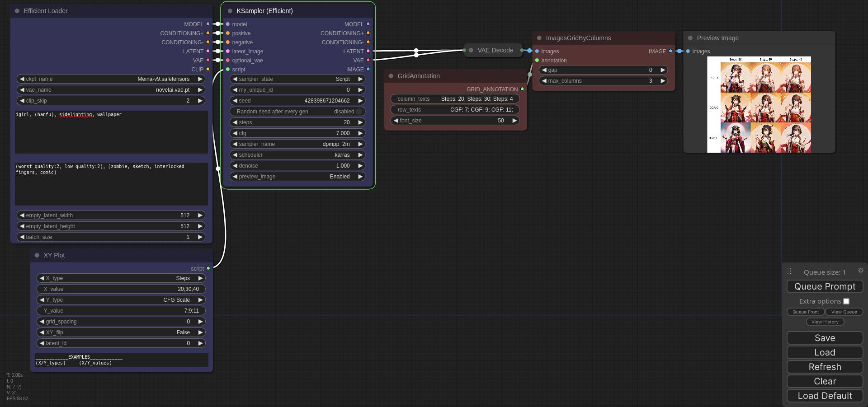Click Clear button

click(825, 381)
